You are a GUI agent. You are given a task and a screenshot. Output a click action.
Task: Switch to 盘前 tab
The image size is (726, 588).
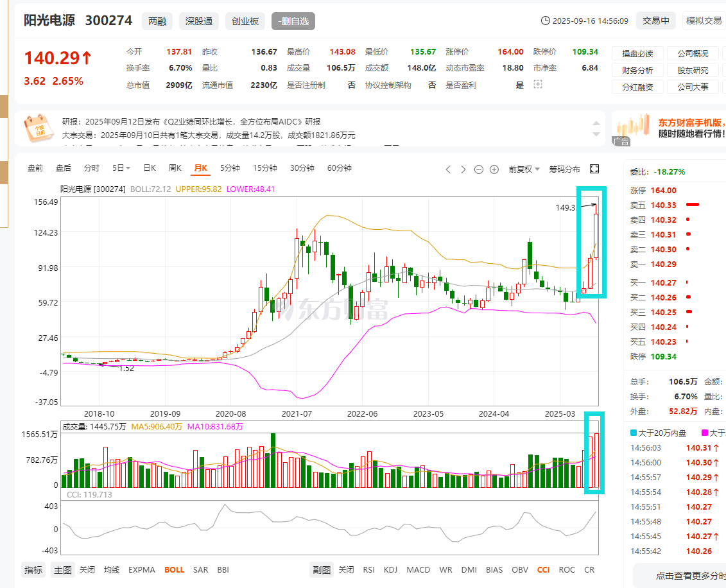35,168
